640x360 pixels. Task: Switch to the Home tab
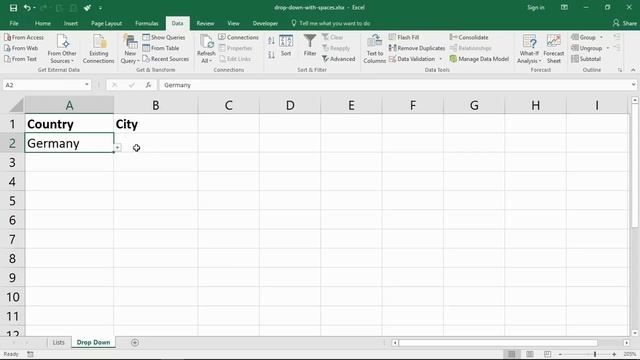[42, 23]
